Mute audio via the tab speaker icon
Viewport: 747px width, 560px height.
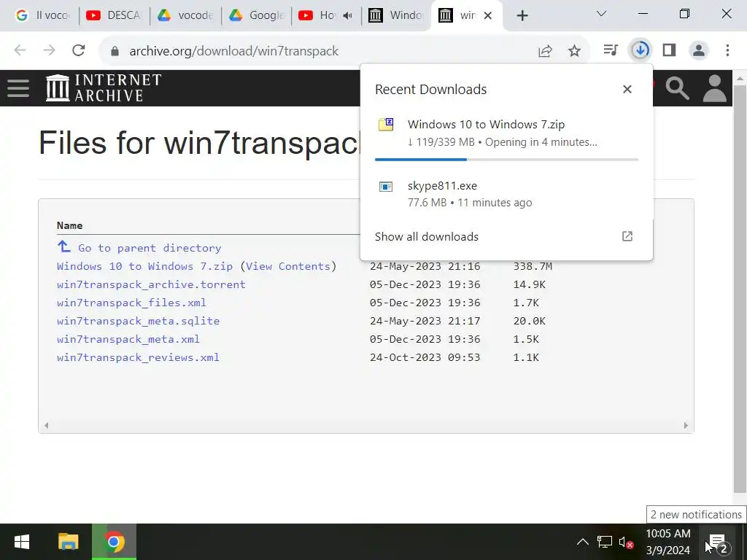point(348,16)
